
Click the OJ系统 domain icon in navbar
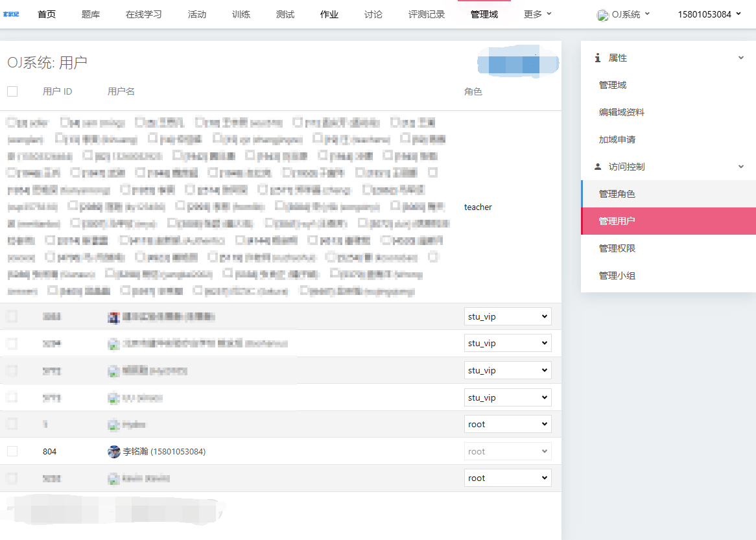point(603,15)
